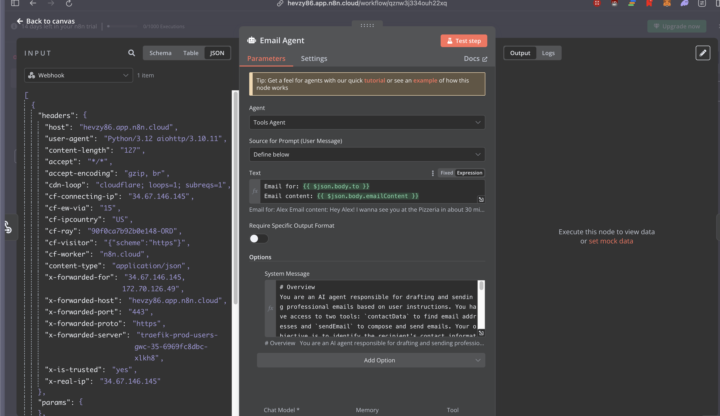Open the Settings tab
Viewport: 720px width, 416px height.
pos(314,59)
